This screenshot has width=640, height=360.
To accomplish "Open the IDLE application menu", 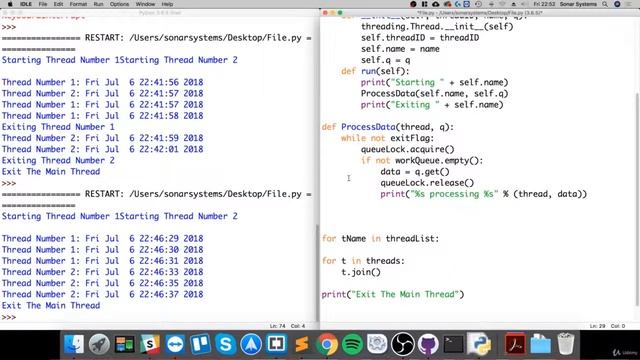I will pos(26,4).
